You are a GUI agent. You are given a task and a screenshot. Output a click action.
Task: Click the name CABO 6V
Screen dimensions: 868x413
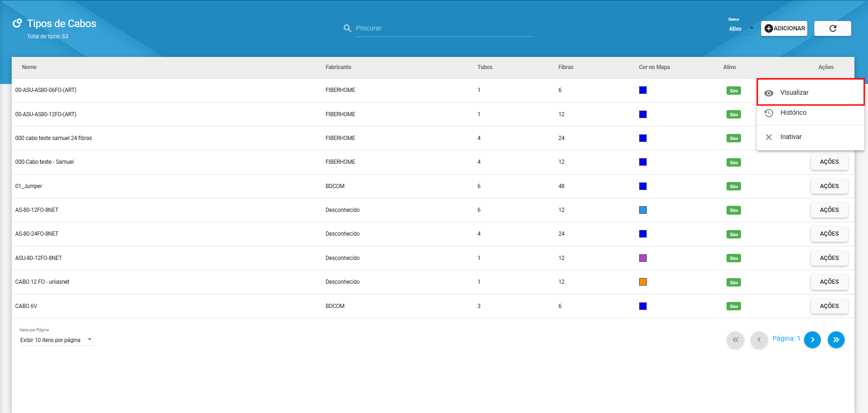[x=26, y=306]
